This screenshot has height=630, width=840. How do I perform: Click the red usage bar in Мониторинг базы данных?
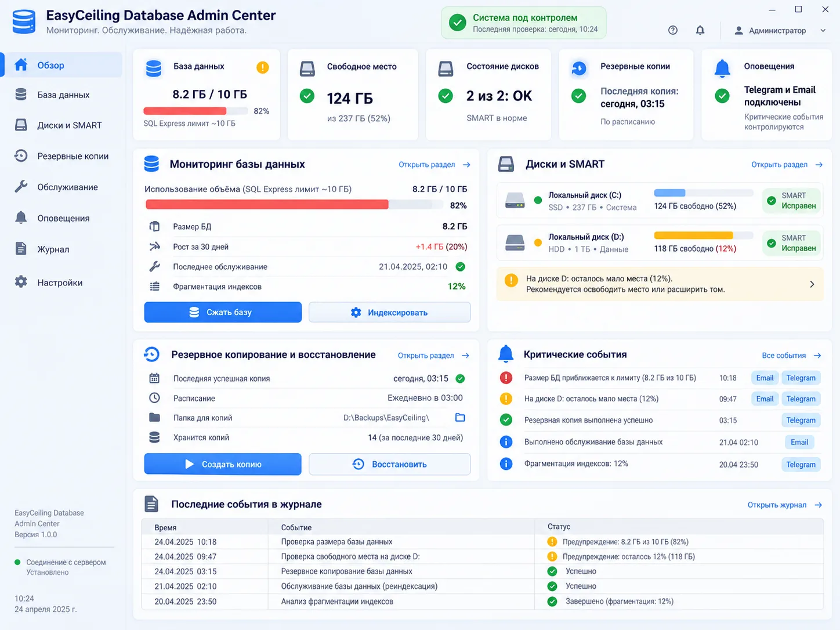267,204
